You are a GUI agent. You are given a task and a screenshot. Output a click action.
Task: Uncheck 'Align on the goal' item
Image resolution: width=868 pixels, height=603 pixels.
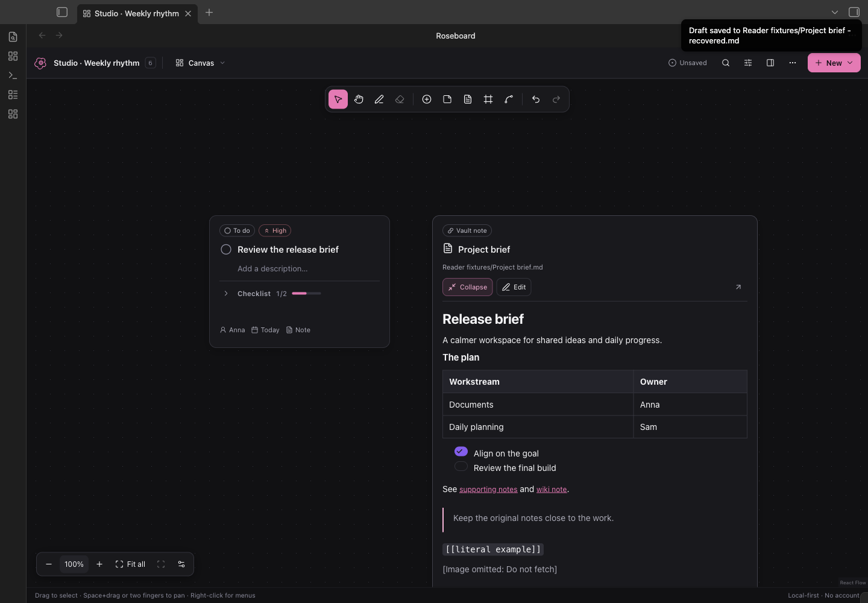pyautogui.click(x=461, y=452)
